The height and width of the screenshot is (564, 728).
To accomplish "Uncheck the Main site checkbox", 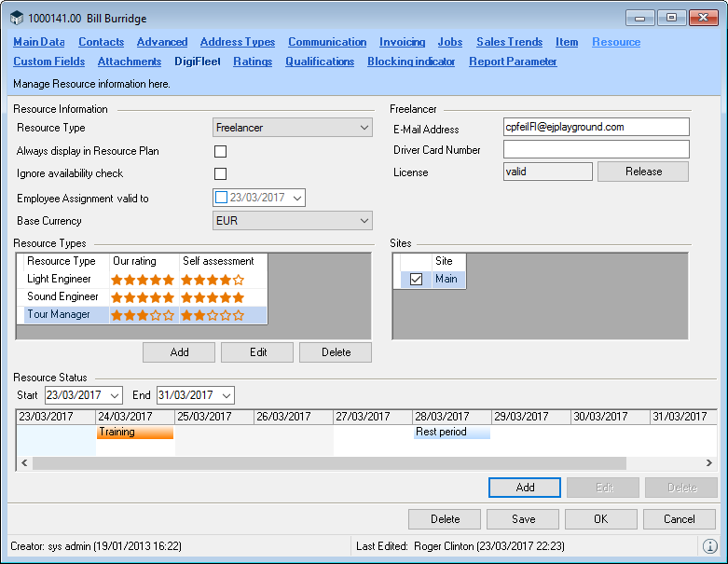I will [x=416, y=280].
